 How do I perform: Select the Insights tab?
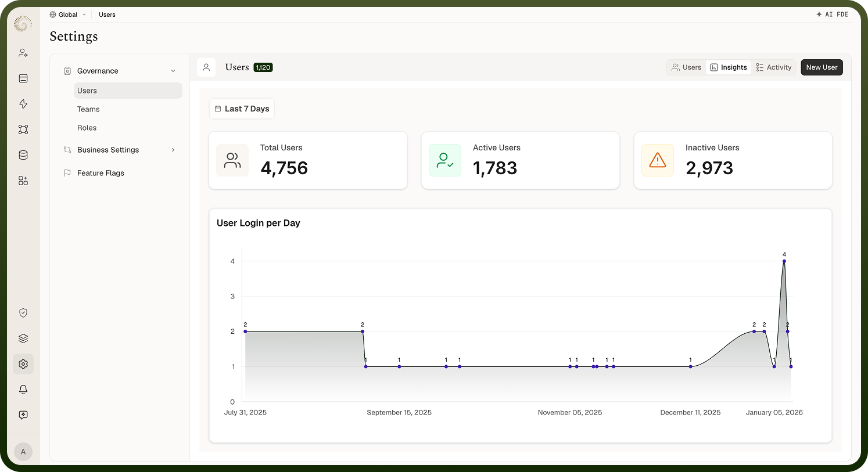tap(729, 67)
